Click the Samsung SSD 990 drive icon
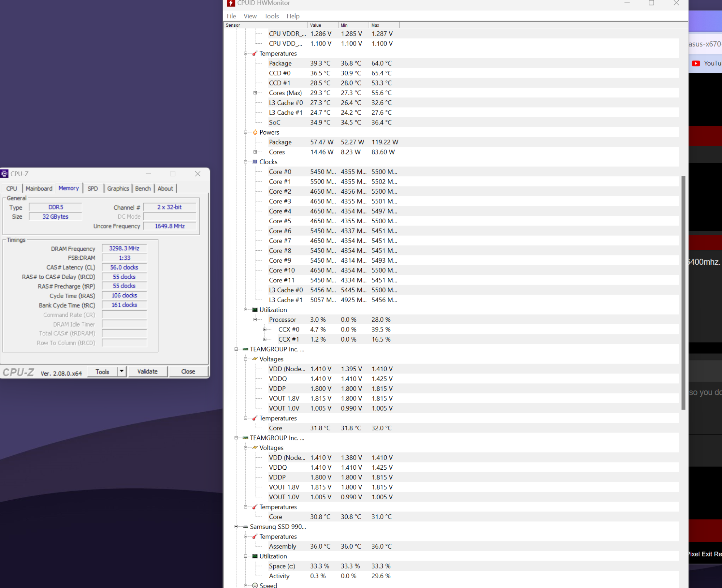 [x=245, y=527]
